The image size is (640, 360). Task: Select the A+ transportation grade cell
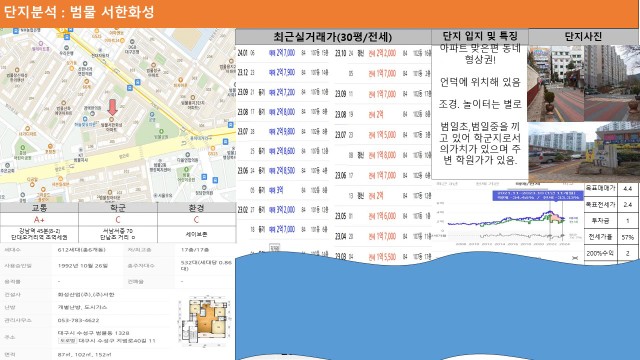[39, 220]
